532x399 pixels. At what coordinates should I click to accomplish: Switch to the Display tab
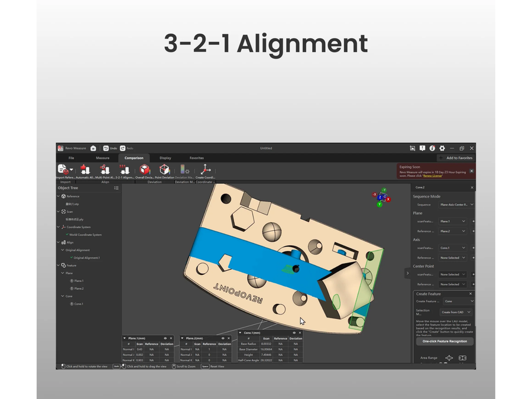166,158
